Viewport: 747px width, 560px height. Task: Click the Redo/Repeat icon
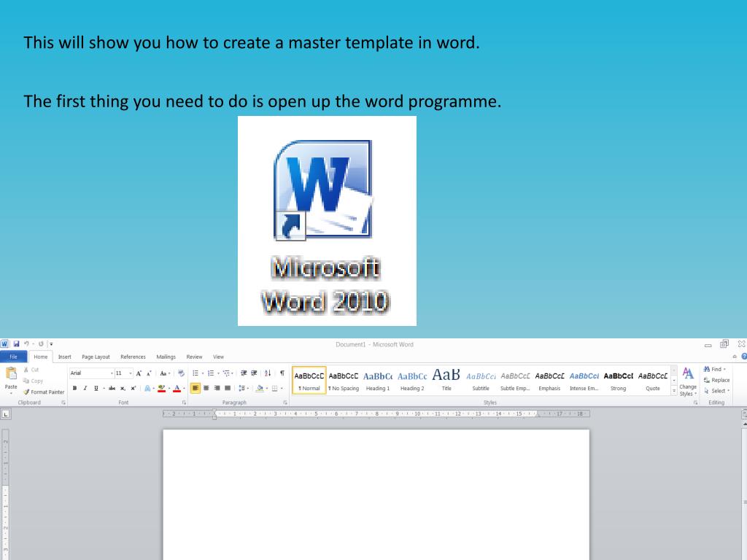click(x=41, y=344)
